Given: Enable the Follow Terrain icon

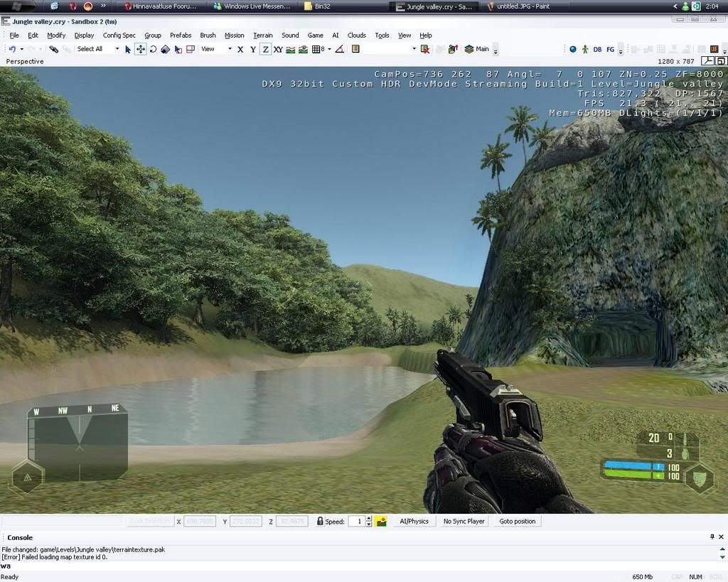Looking at the screenshot, I should pyautogui.click(x=291, y=49).
